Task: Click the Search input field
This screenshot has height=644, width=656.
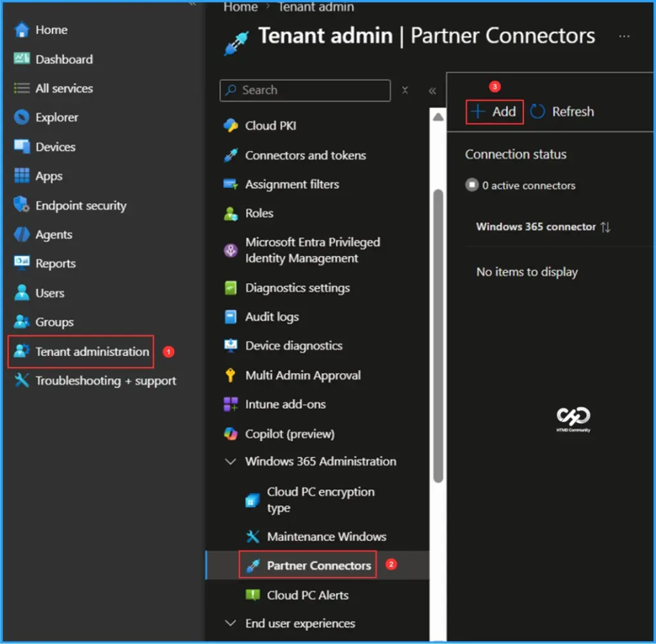Action: tap(305, 90)
